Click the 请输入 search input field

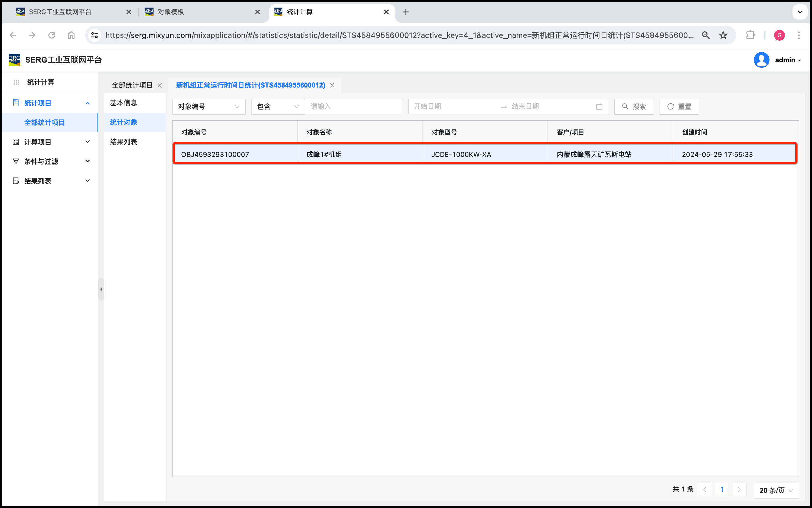point(353,107)
